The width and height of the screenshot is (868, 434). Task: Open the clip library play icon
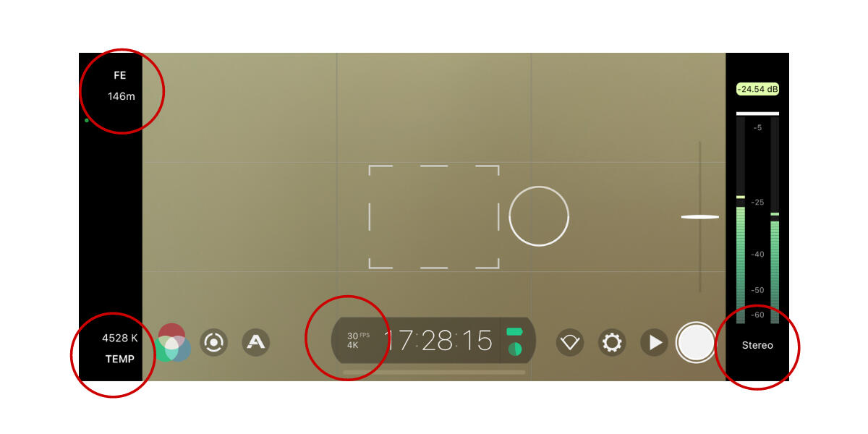coord(655,342)
